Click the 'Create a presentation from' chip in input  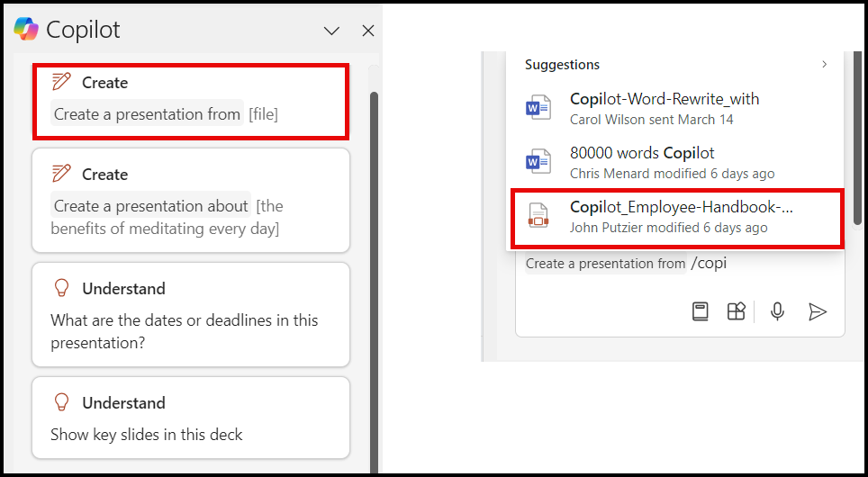605,264
